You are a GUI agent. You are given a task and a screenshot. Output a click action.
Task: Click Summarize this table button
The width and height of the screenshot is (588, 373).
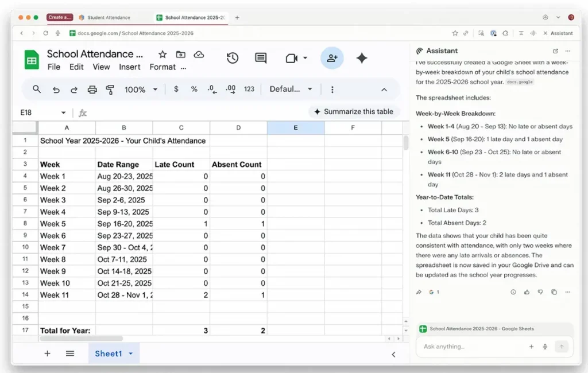click(354, 112)
